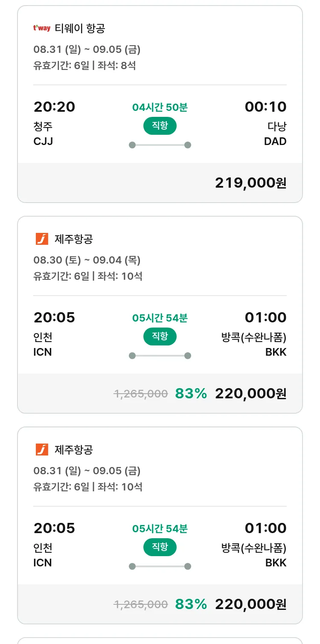320x644 pixels.
Task: Click 직항 badge on Cheongju–Danang flight
Action: coord(160,126)
